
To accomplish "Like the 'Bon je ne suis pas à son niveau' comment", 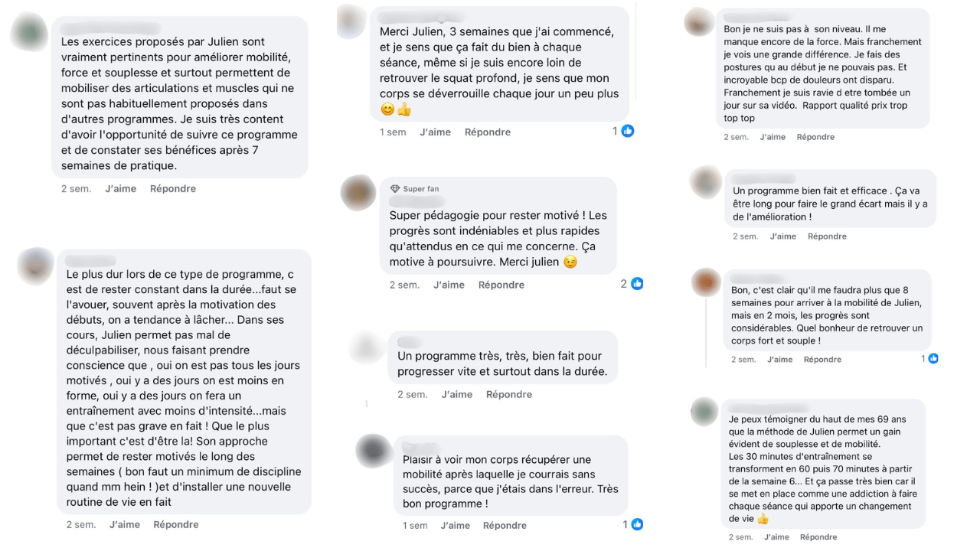I will 773,137.
